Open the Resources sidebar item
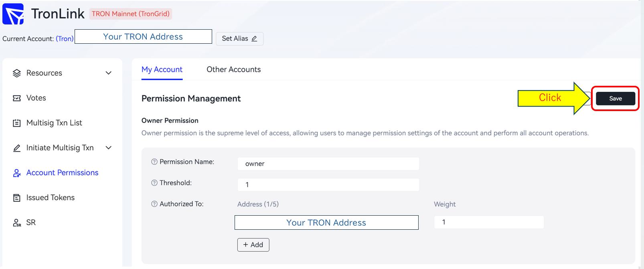Image resolution: width=644 pixels, height=269 pixels. coord(63,73)
